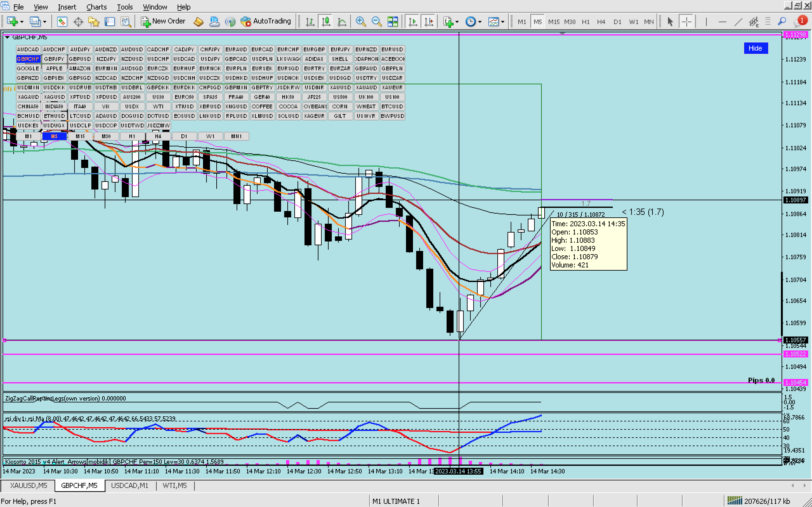Image resolution: width=812 pixels, height=507 pixels.
Task: Switch to line chart view
Action: 342,22
